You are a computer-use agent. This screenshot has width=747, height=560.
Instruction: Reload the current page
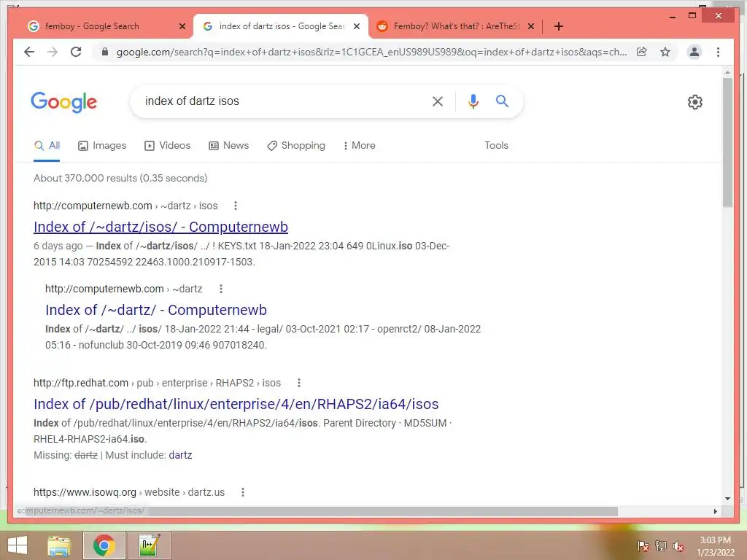click(76, 52)
